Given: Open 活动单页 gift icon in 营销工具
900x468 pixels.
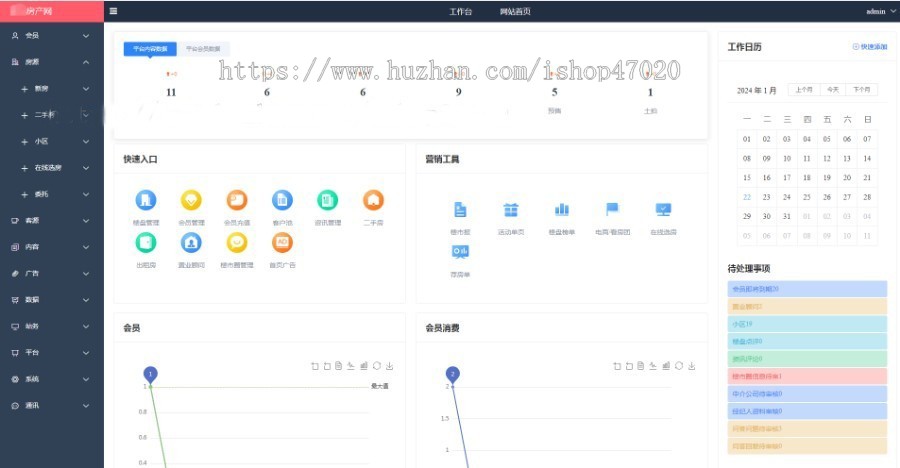Looking at the screenshot, I should 511,210.
